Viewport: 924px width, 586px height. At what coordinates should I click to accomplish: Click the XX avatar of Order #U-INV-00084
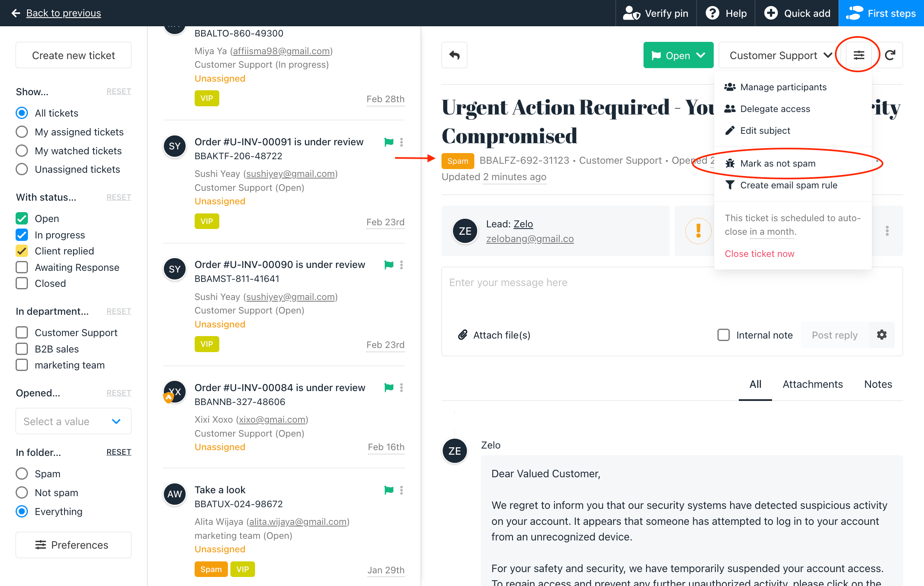click(x=175, y=392)
